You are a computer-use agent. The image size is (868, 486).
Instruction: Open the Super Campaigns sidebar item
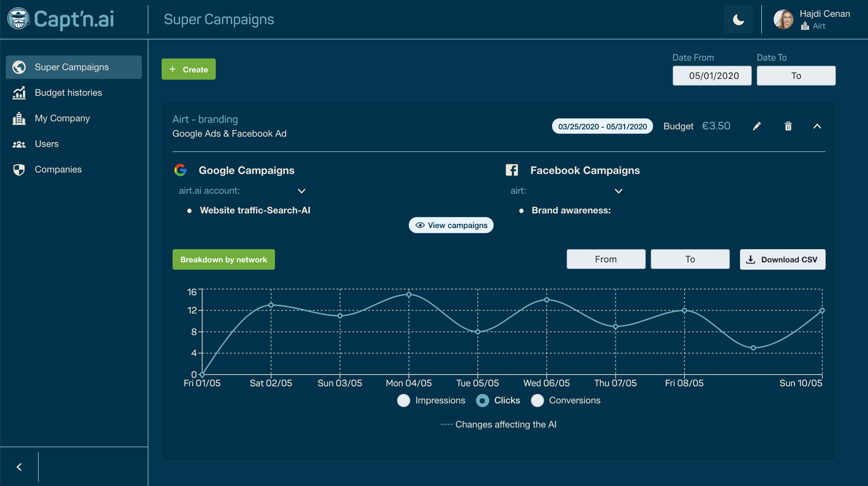pyautogui.click(x=74, y=67)
